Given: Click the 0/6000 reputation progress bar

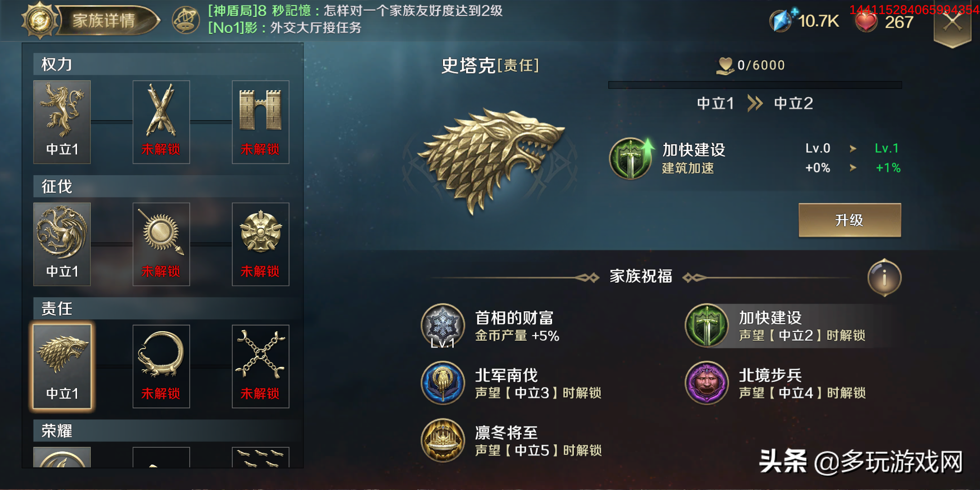Looking at the screenshot, I should 755,85.
